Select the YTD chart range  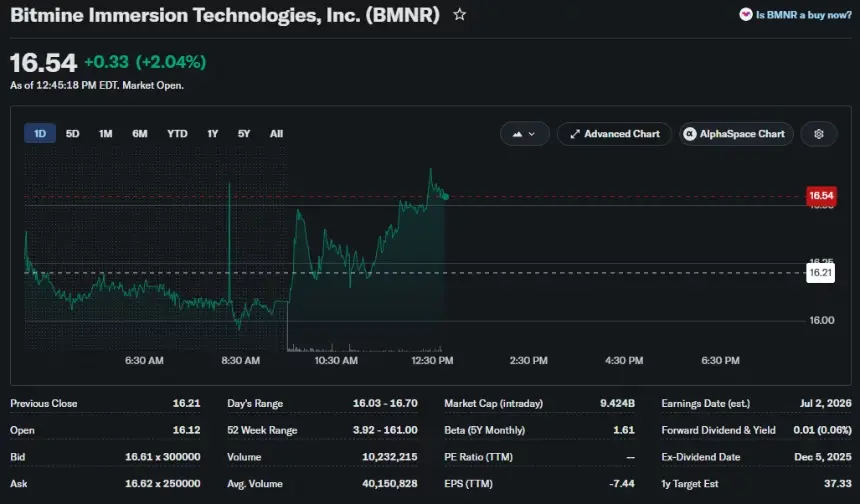coord(177,133)
